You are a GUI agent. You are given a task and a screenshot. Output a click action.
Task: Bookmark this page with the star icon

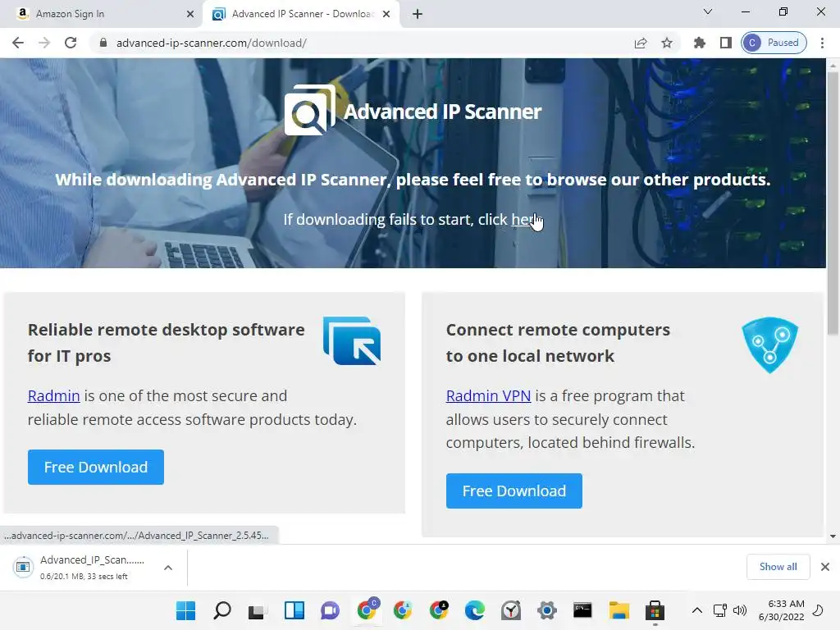pyautogui.click(x=666, y=43)
